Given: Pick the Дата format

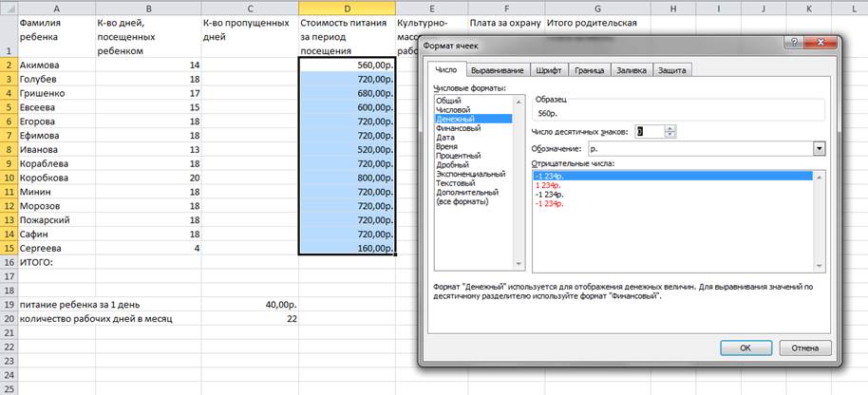Looking at the screenshot, I should 474,137.
